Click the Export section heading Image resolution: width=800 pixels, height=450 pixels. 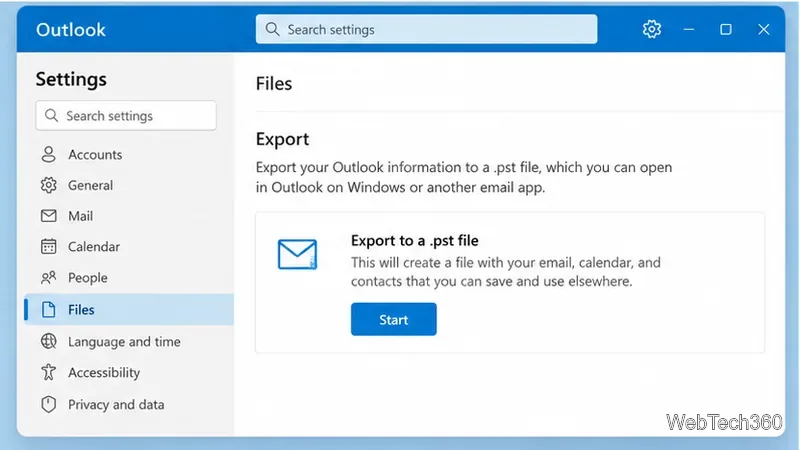[x=283, y=139]
